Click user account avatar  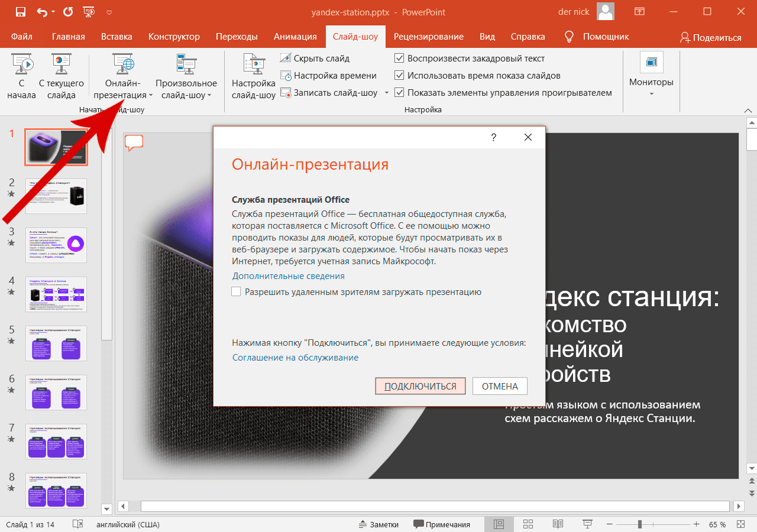pyautogui.click(x=605, y=12)
